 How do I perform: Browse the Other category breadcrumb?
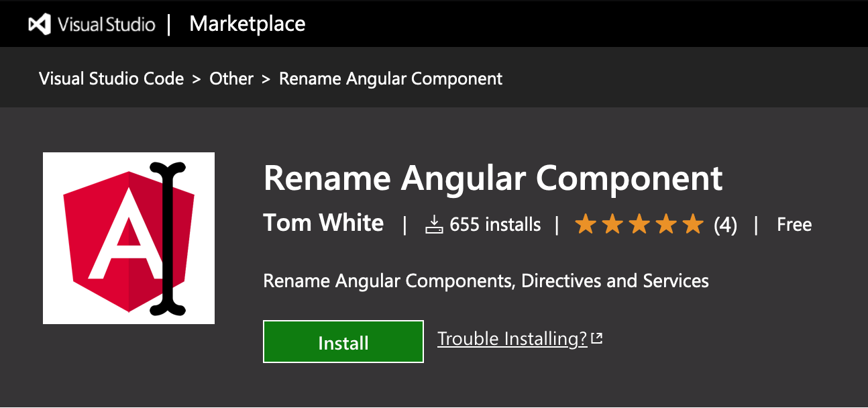pyautogui.click(x=231, y=79)
